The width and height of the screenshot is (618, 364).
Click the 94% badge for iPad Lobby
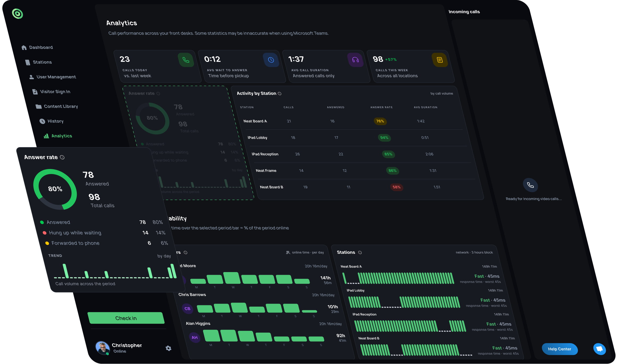(x=384, y=138)
